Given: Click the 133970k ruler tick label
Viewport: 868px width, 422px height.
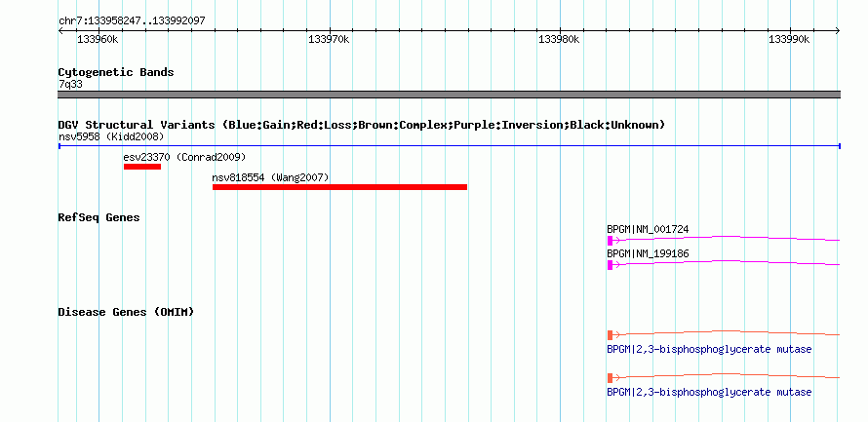Looking at the screenshot, I should pos(329,39).
